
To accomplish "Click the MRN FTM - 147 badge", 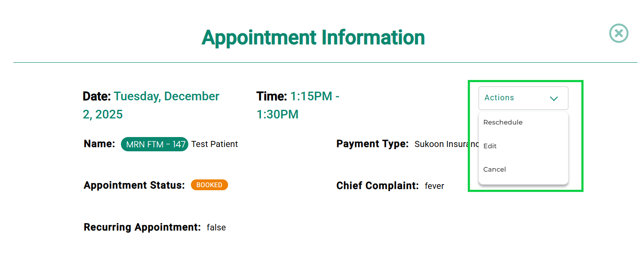I will (155, 144).
